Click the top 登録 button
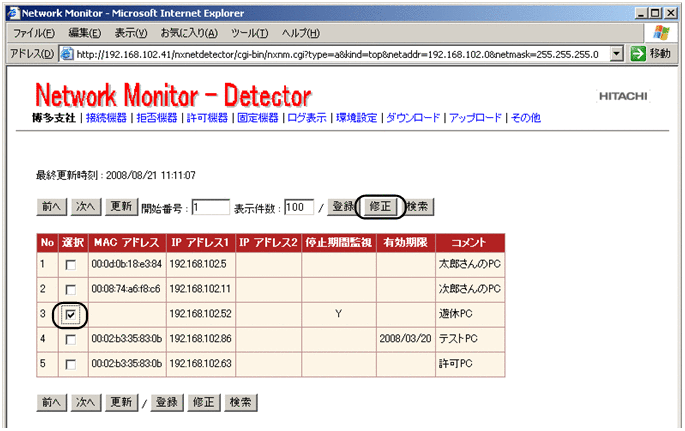The width and height of the screenshot is (685, 431). tap(342, 207)
